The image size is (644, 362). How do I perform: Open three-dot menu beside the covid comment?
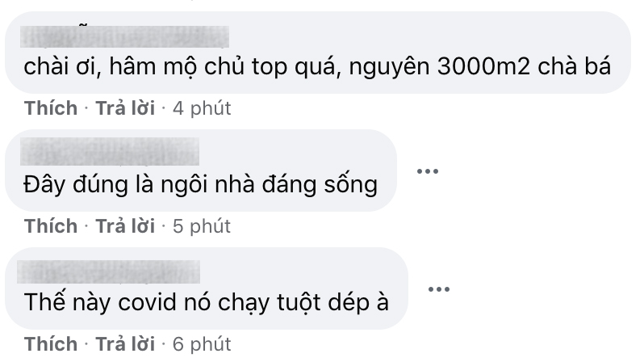[x=439, y=289]
